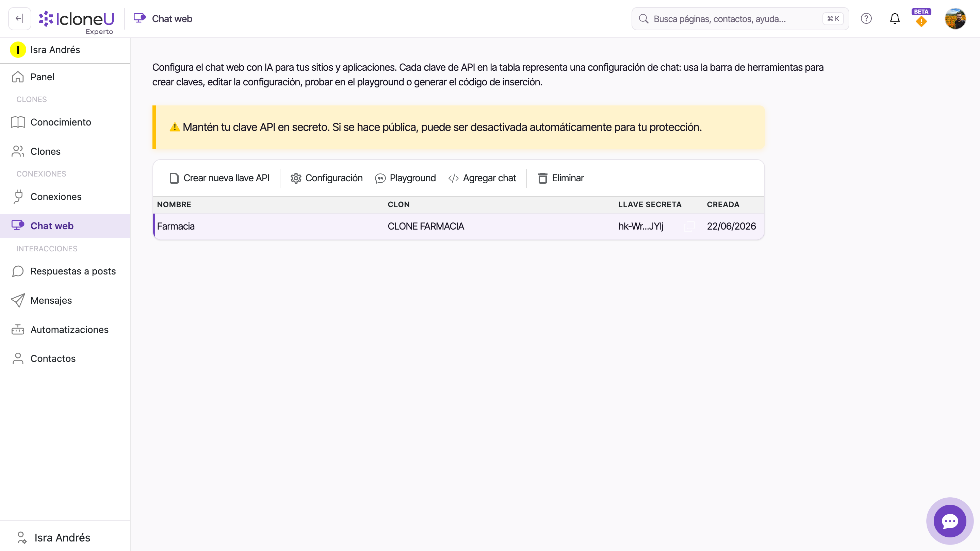Click the Respuestas speech bubble icon
The image size is (980, 551).
[18, 271]
